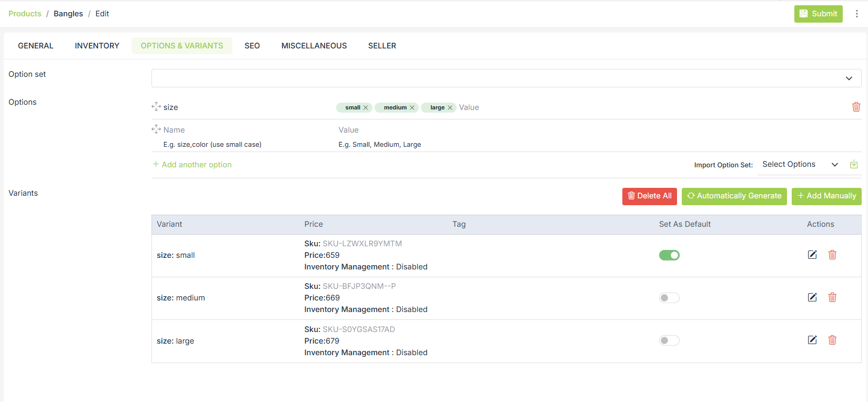Set size: medium as default variant
The image size is (868, 402).
(669, 298)
